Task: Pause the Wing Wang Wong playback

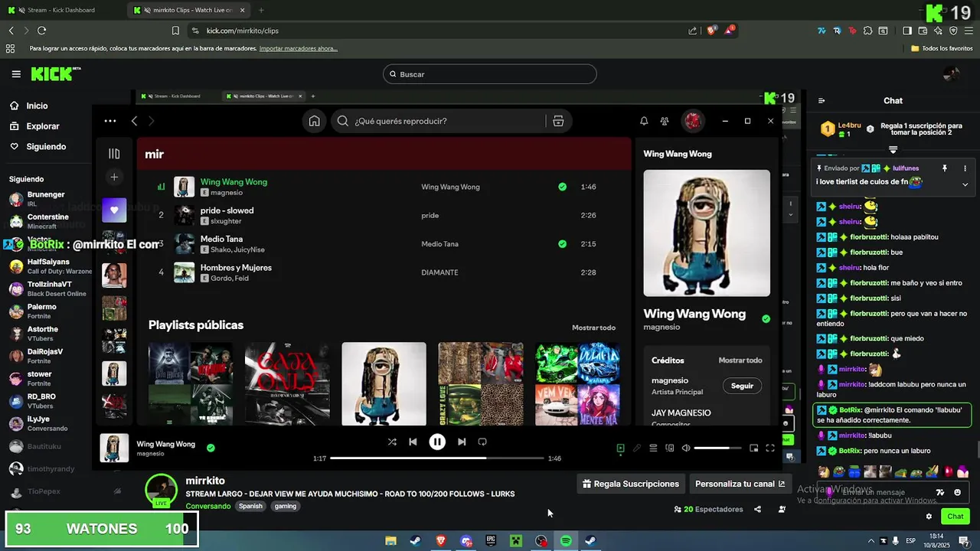Action: pos(437,442)
